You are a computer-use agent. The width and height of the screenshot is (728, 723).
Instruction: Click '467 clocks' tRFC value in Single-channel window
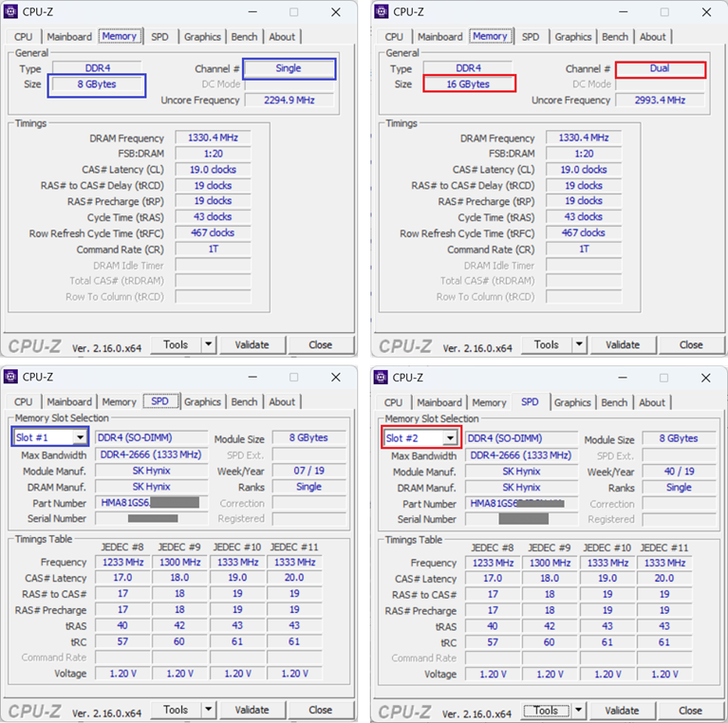[213, 232]
